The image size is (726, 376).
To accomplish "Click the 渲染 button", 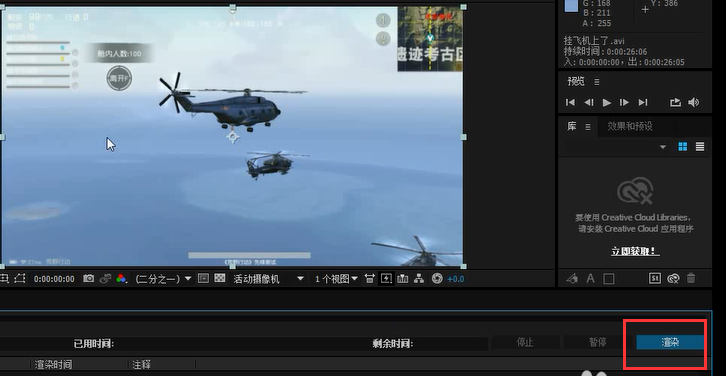I will [x=670, y=342].
